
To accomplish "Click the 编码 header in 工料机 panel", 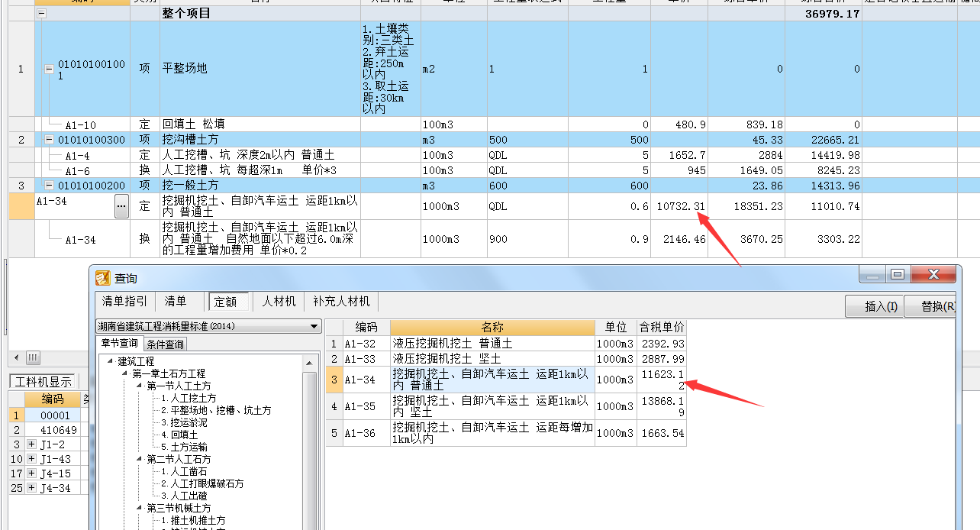I will (53, 399).
